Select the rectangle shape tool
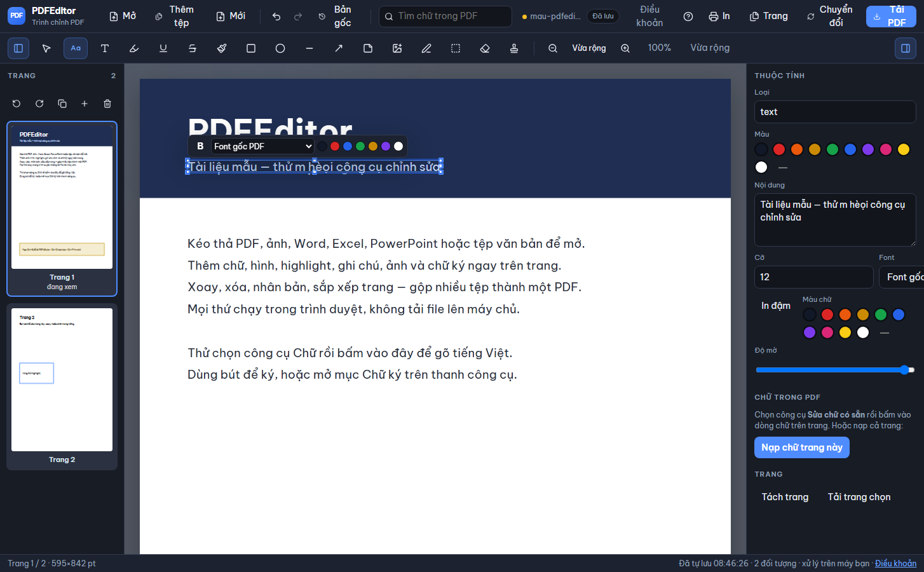The width and height of the screenshot is (924, 572). point(251,48)
